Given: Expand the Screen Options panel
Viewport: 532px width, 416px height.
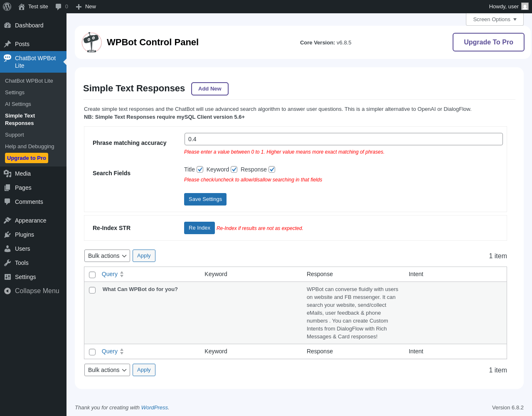Looking at the screenshot, I should (x=495, y=20).
